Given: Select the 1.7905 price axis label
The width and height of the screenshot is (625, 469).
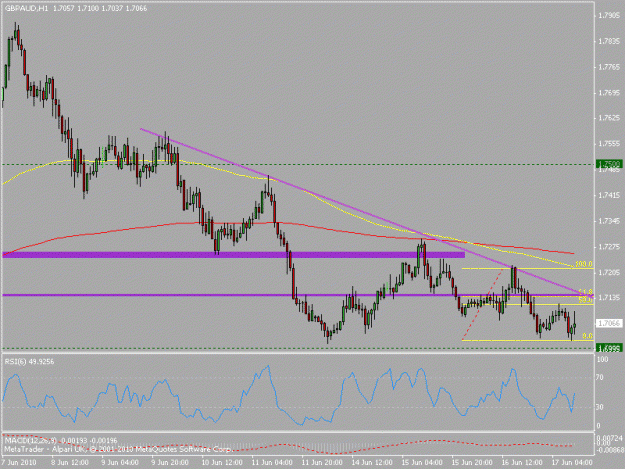Looking at the screenshot, I should 609,16.
